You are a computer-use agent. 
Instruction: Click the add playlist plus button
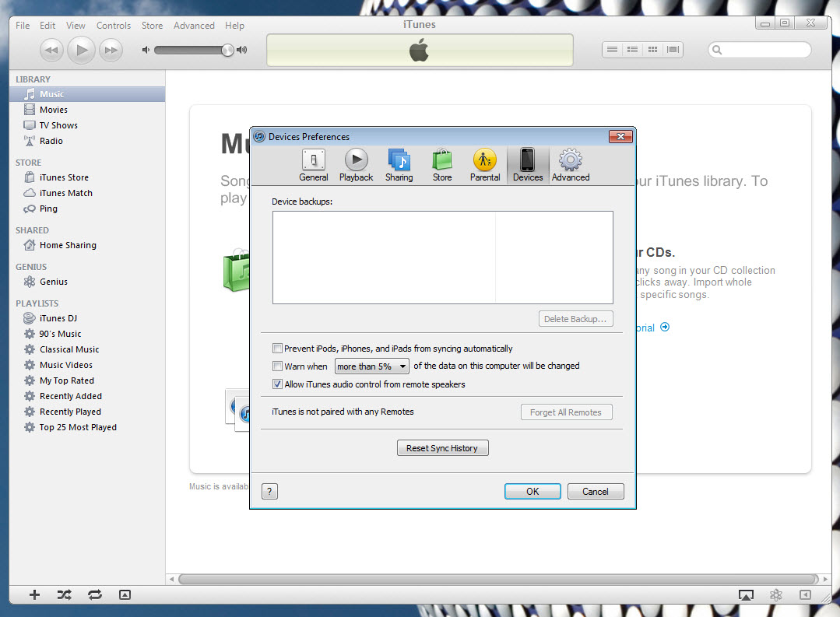[35, 594]
